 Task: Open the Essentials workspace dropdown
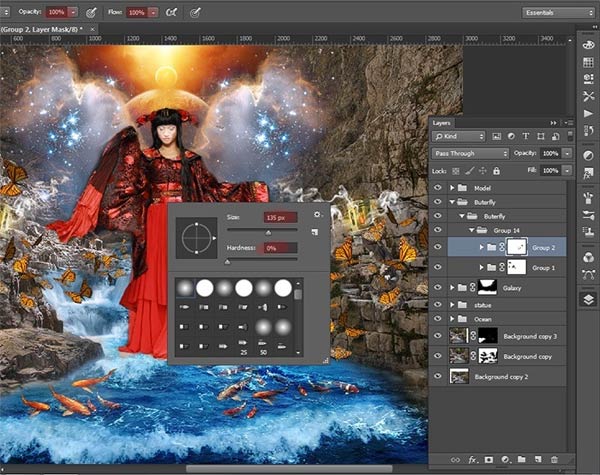point(558,13)
